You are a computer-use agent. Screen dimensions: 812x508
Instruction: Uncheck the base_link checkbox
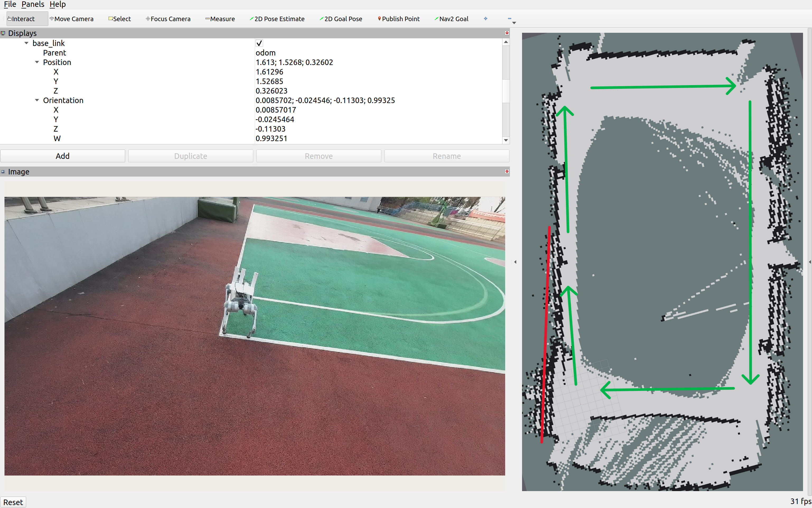pyautogui.click(x=259, y=43)
